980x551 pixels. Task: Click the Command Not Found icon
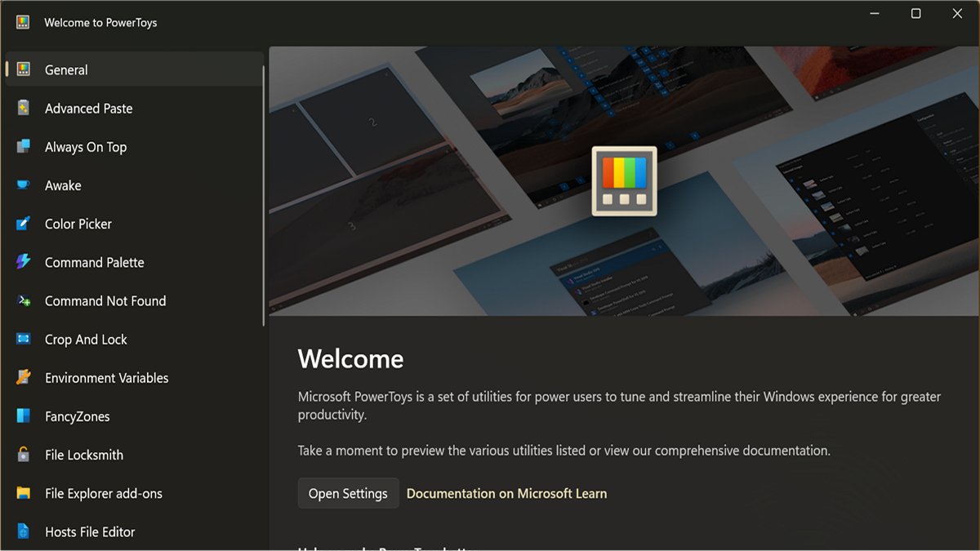click(24, 300)
